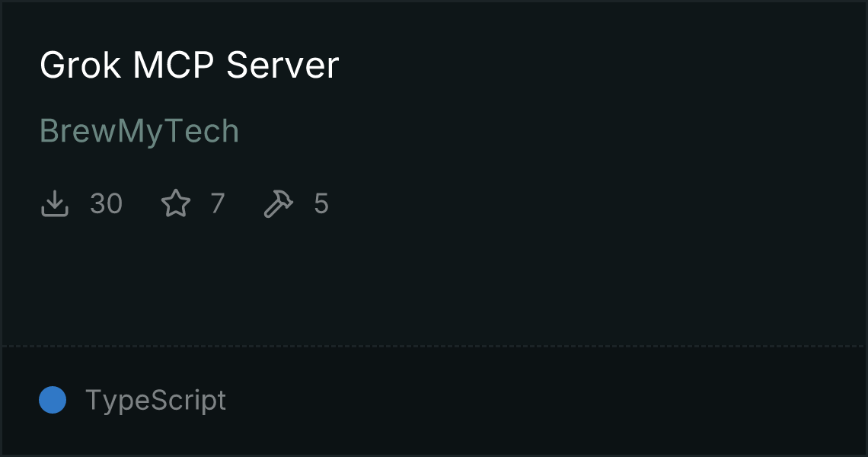Open the Grok MCP Server title

click(x=190, y=66)
